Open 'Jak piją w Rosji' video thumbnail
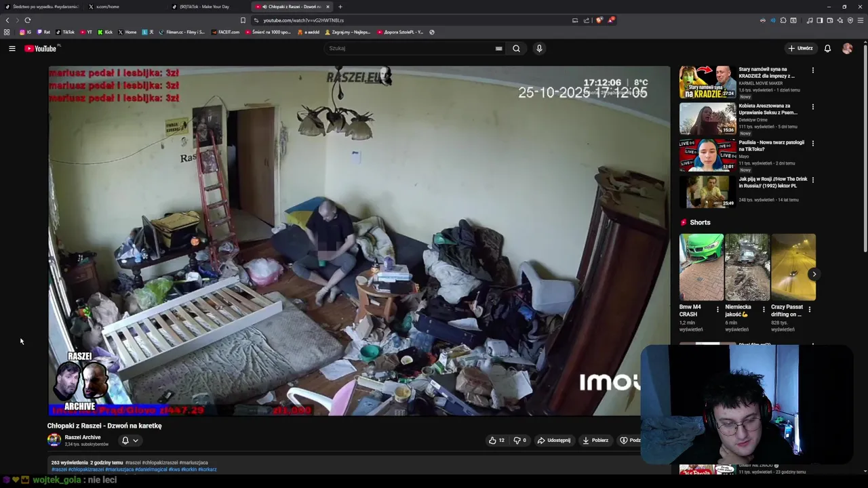The width and height of the screenshot is (868, 488). (x=707, y=192)
